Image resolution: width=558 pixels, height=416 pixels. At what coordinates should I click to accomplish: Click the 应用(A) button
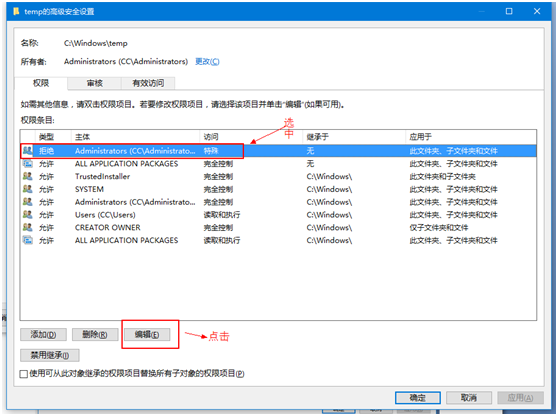(520, 397)
